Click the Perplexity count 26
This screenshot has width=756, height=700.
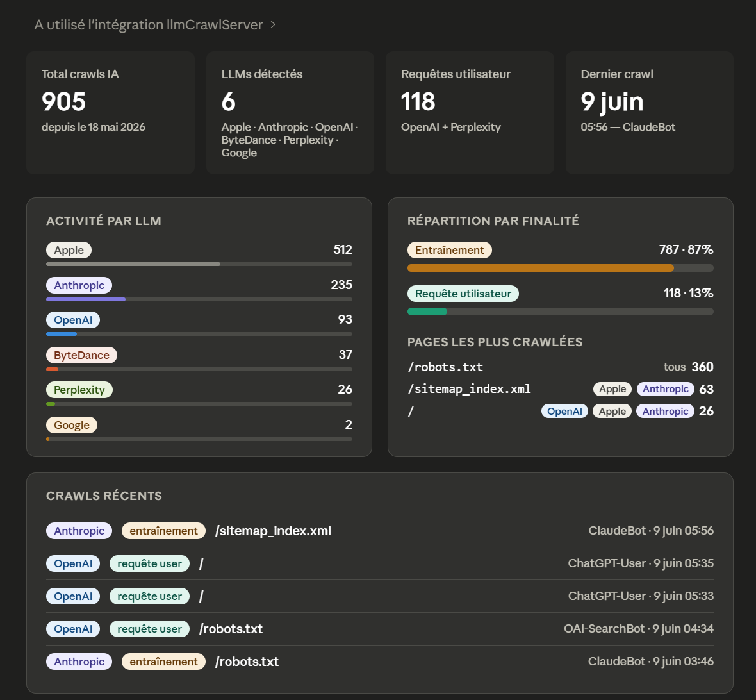click(345, 389)
